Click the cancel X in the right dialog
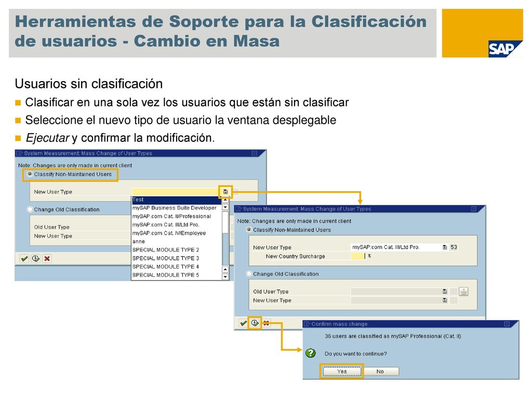The image size is (532, 399). click(x=267, y=323)
